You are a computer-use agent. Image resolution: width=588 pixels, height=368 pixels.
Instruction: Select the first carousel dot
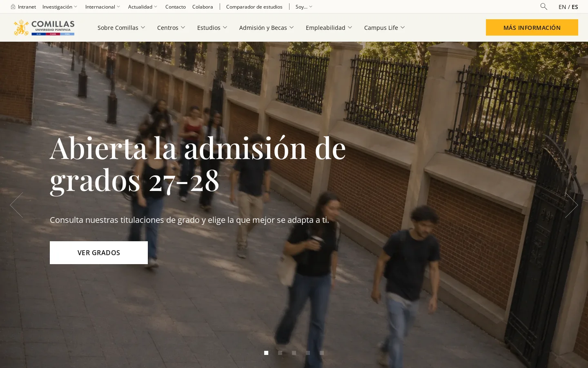(x=266, y=353)
